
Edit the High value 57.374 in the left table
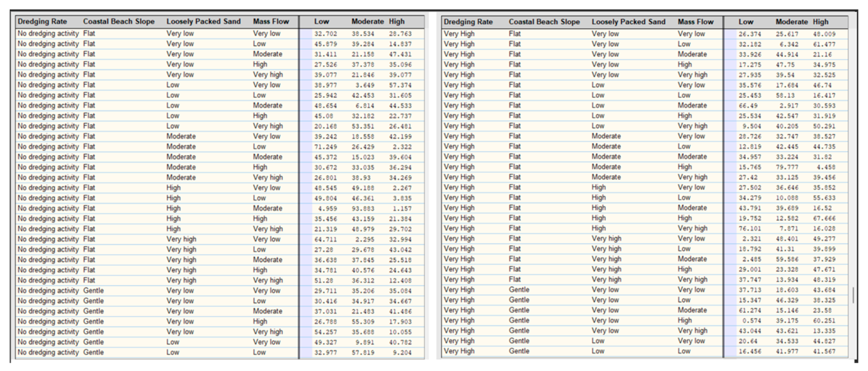coord(400,85)
